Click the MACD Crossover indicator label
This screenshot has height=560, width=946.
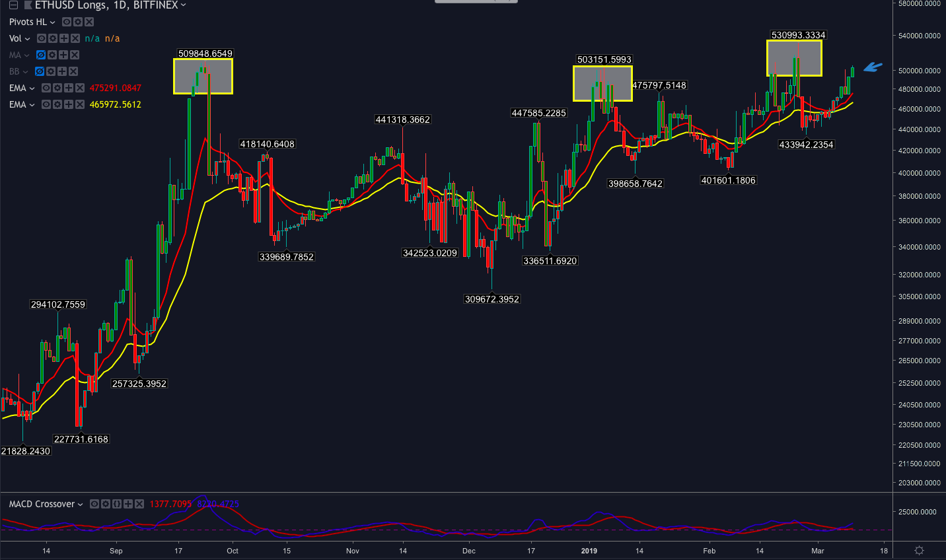pos(42,504)
